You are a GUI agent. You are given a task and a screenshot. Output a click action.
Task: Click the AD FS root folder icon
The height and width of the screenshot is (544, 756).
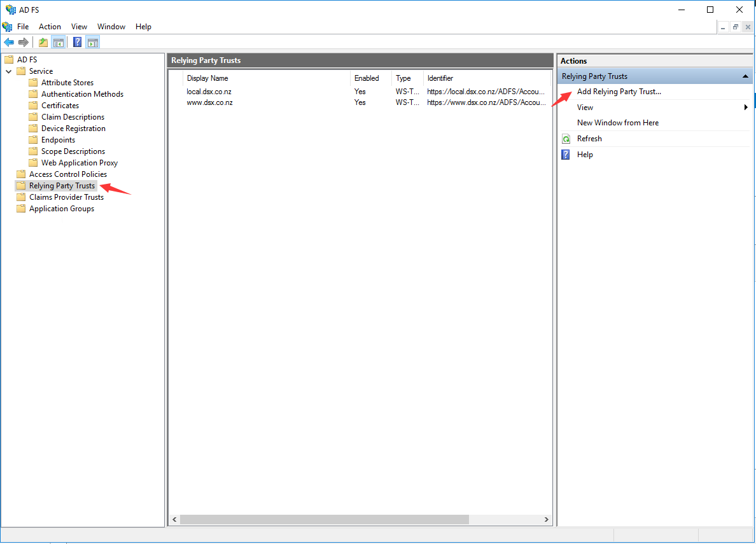[x=9, y=59]
